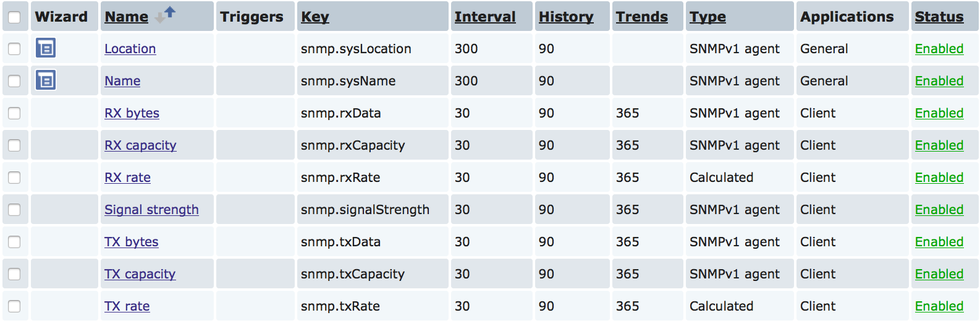Viewport: 980px width, 323px height.
Task: Open the RX capacity item link
Action: (x=140, y=145)
